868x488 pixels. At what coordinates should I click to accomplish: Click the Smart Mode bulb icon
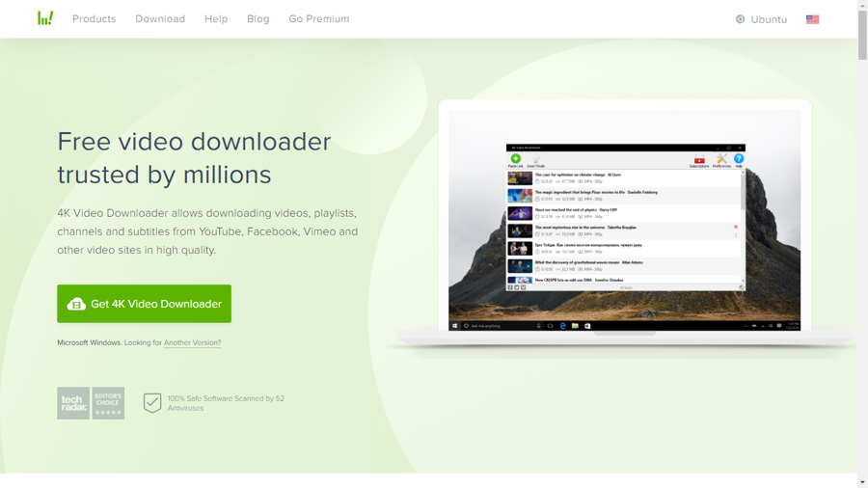[536, 159]
